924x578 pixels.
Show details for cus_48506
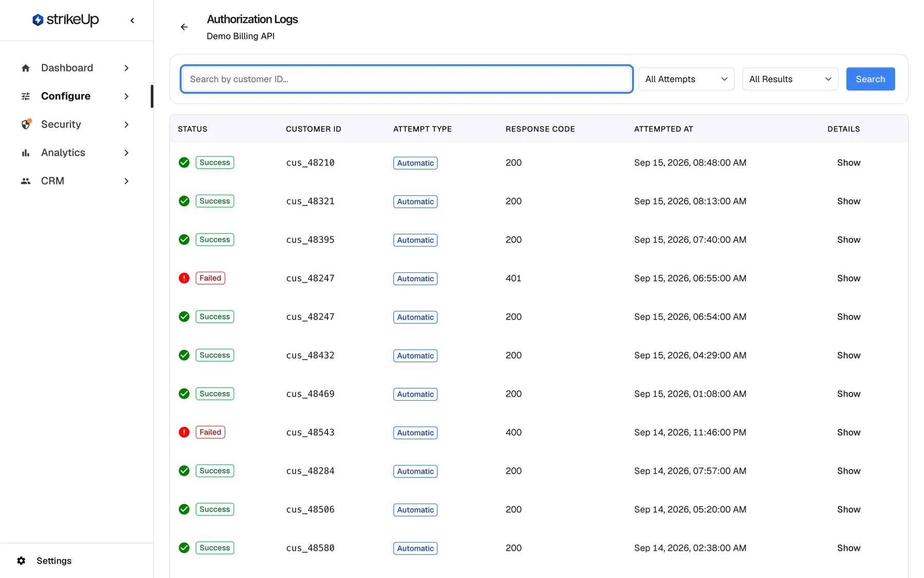pos(849,509)
